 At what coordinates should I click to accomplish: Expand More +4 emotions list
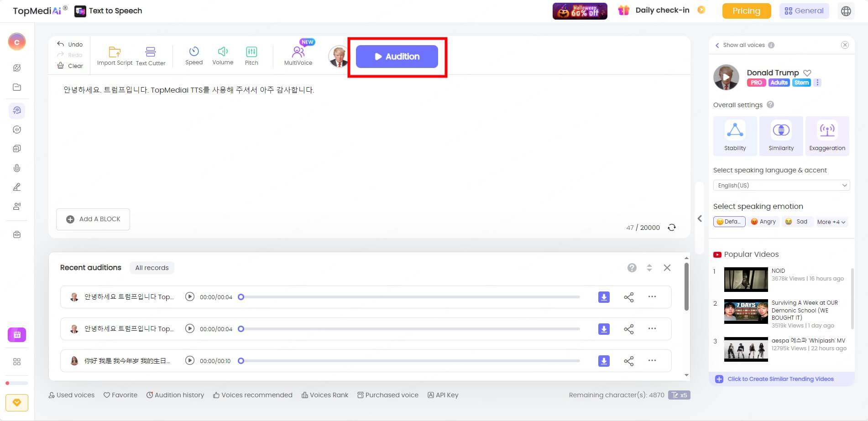(x=831, y=222)
